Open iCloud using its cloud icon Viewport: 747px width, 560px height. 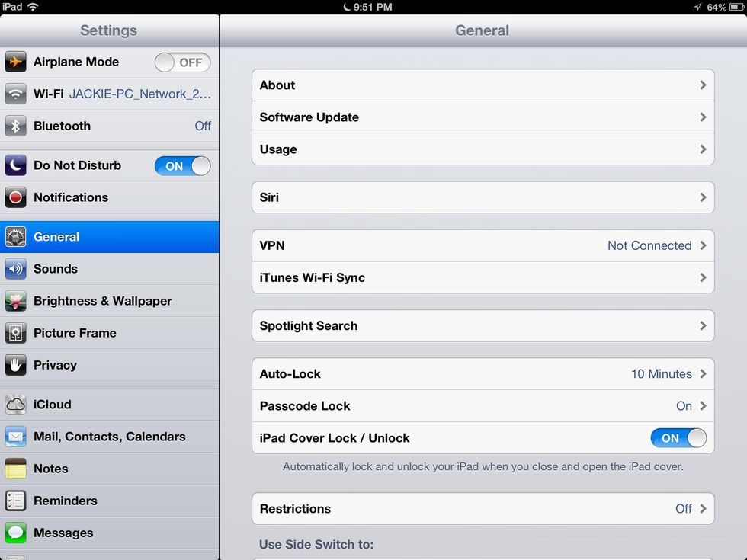[16, 405]
